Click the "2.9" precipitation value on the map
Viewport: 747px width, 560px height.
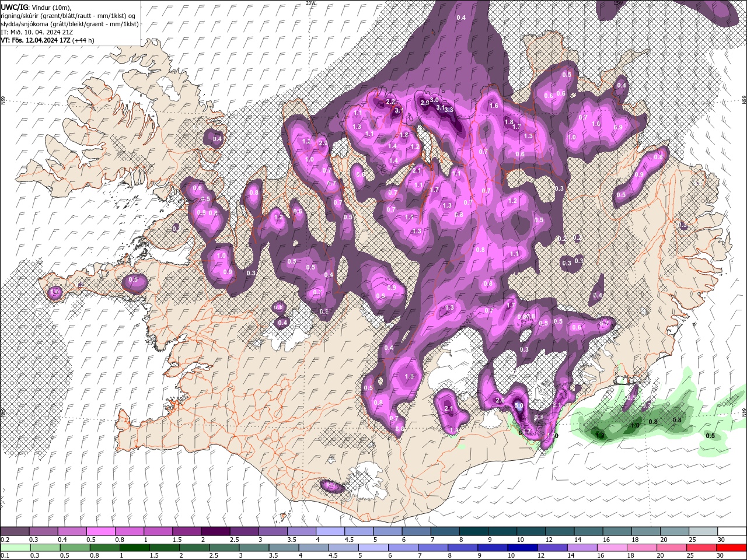click(425, 103)
